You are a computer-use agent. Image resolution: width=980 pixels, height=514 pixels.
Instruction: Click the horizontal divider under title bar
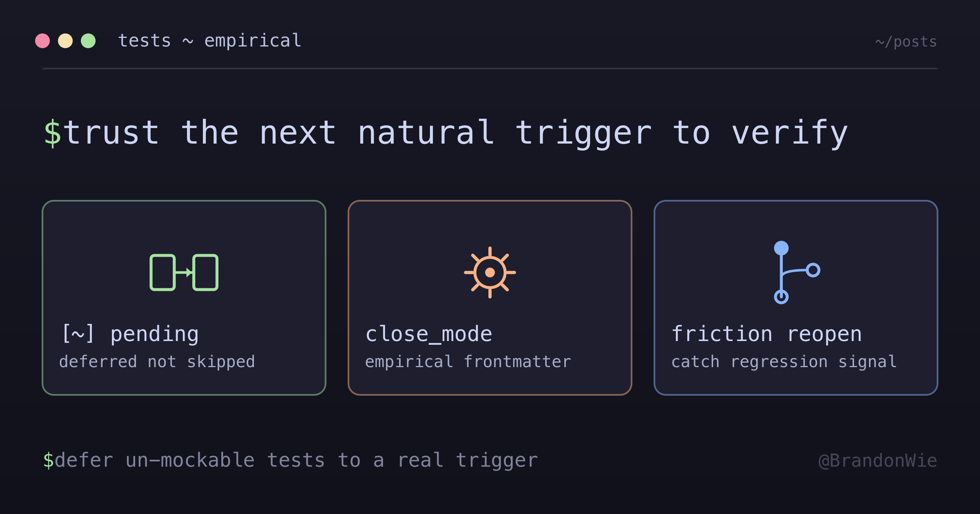tap(490, 69)
